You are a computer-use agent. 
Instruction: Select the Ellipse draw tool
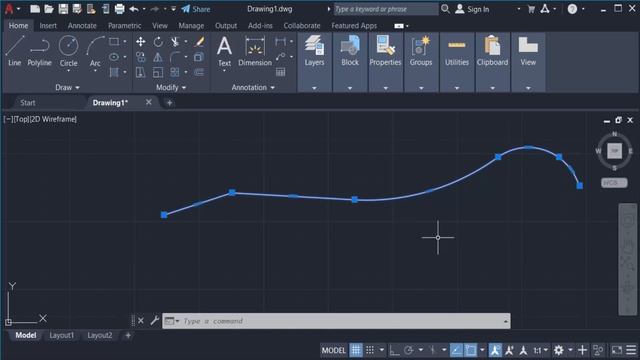(x=114, y=57)
